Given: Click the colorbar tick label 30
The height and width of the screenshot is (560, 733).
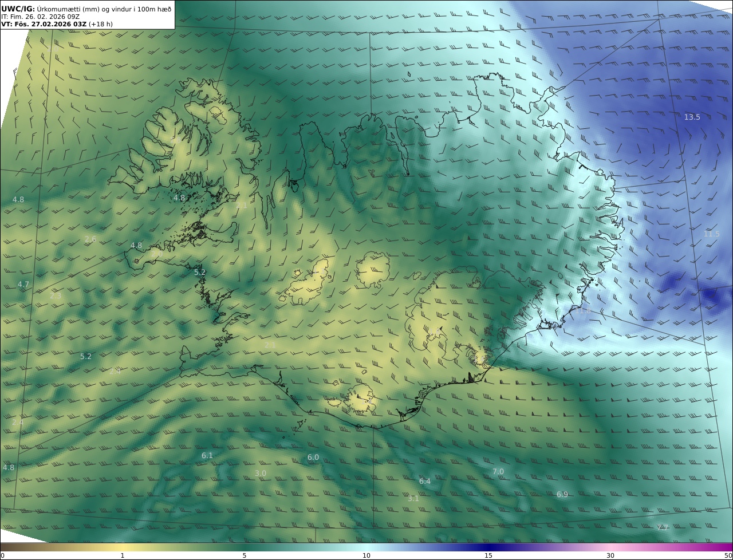Looking at the screenshot, I should (610, 555).
